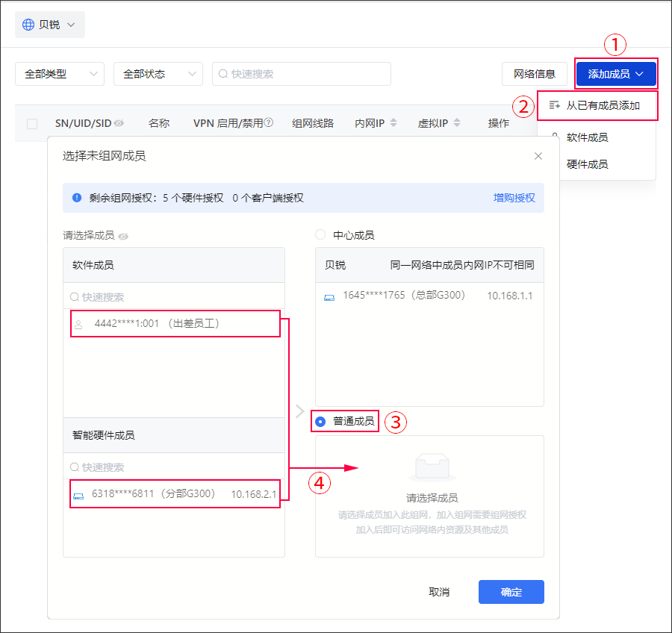Open the 全部状态 filter dropdown
672x633 pixels.
click(158, 74)
